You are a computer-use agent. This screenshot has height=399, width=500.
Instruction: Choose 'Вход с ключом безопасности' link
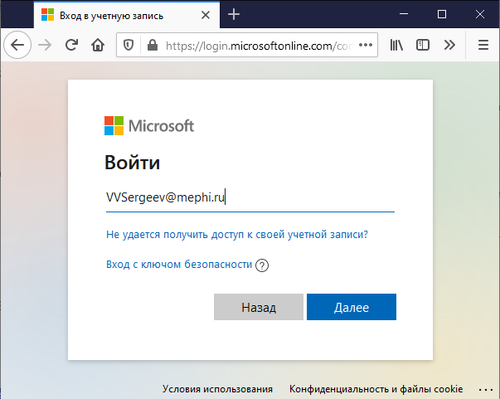(x=179, y=264)
